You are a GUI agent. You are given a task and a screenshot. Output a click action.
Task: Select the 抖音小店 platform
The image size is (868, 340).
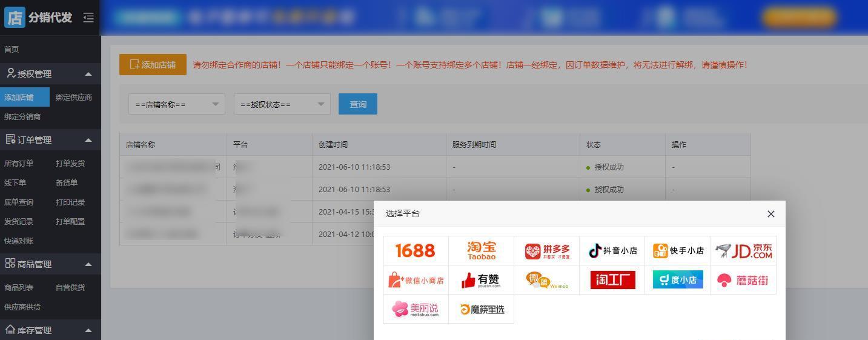[612, 250]
